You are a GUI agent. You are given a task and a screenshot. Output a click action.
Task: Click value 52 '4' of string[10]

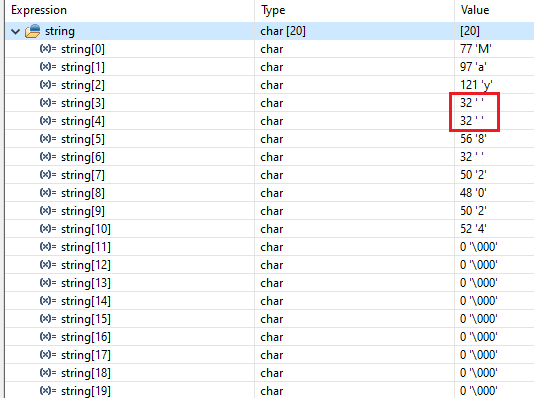[473, 229]
